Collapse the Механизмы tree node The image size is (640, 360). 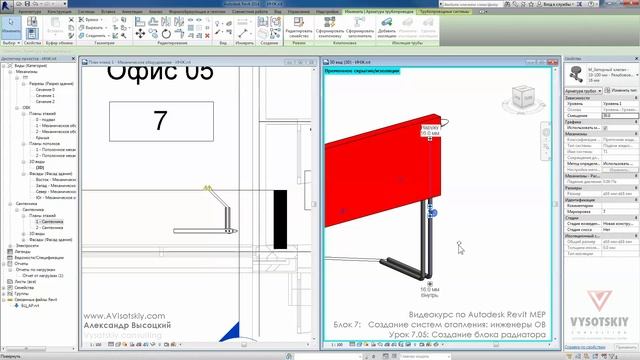(x=10, y=71)
